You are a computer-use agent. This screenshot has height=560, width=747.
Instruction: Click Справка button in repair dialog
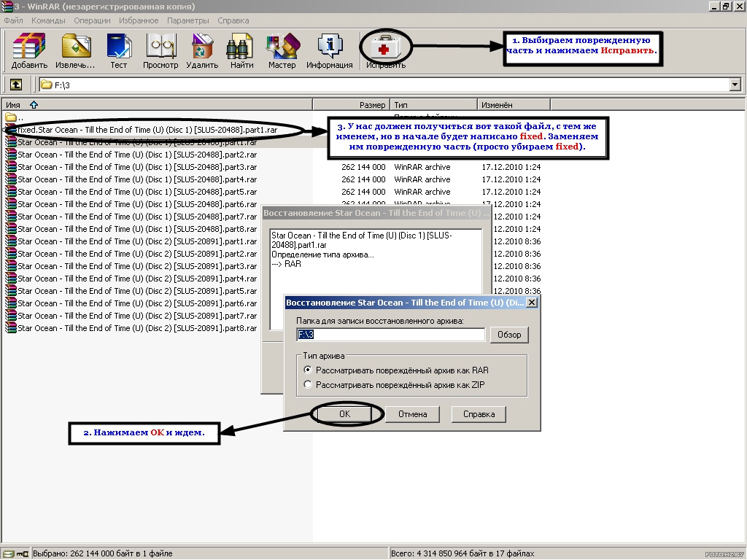click(479, 414)
